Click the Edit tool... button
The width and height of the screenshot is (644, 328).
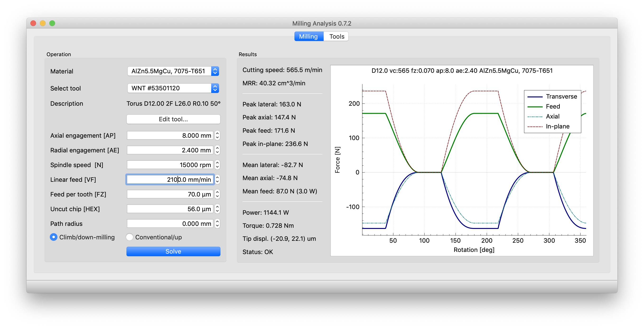[x=173, y=119]
